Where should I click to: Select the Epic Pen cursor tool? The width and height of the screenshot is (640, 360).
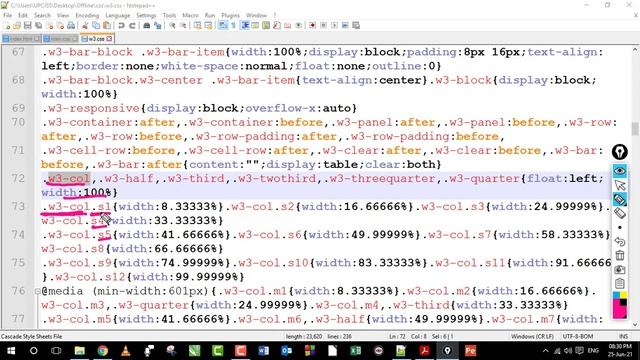point(620,185)
